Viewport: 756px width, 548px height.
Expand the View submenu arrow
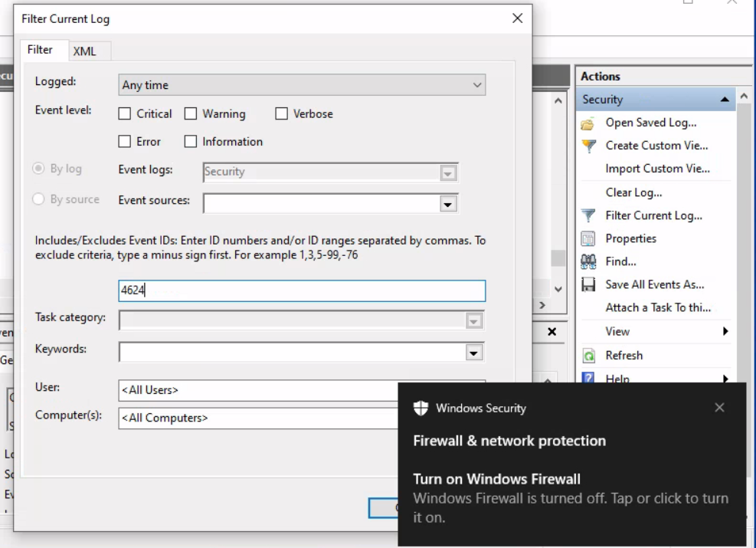click(725, 331)
